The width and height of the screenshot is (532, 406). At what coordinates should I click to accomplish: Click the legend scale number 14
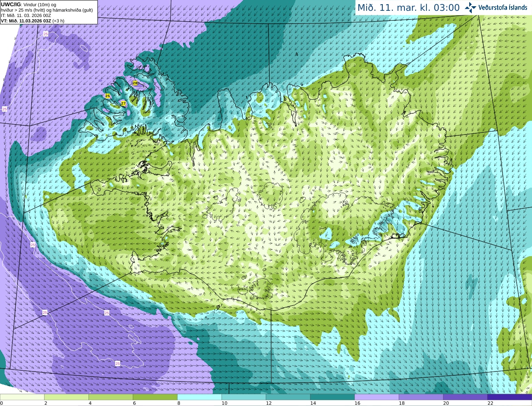pyautogui.click(x=313, y=403)
